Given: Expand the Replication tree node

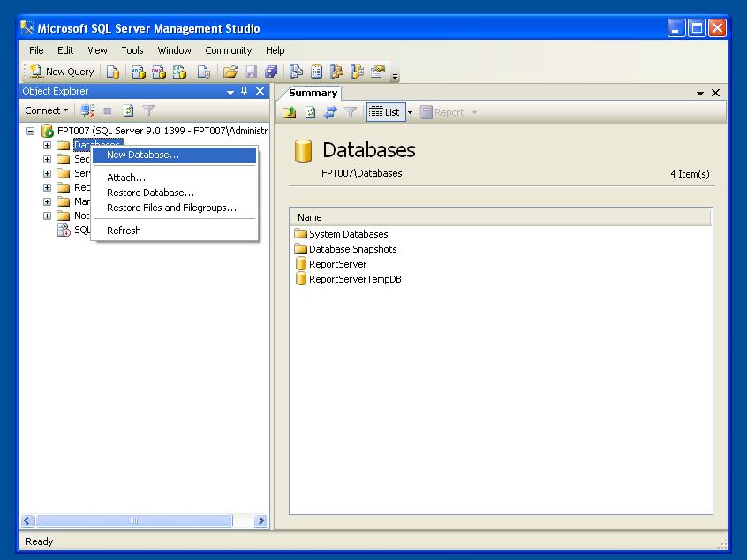Looking at the screenshot, I should click(x=47, y=187).
